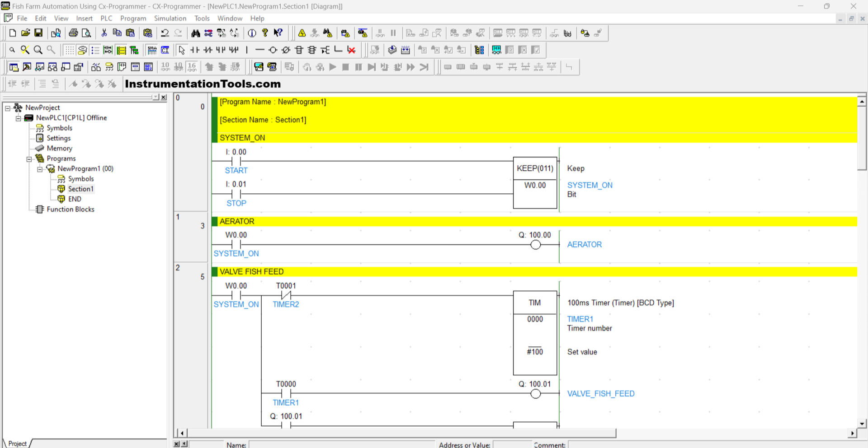Click Work Online yellow triangle icon
The image size is (868, 448).
pos(302,33)
